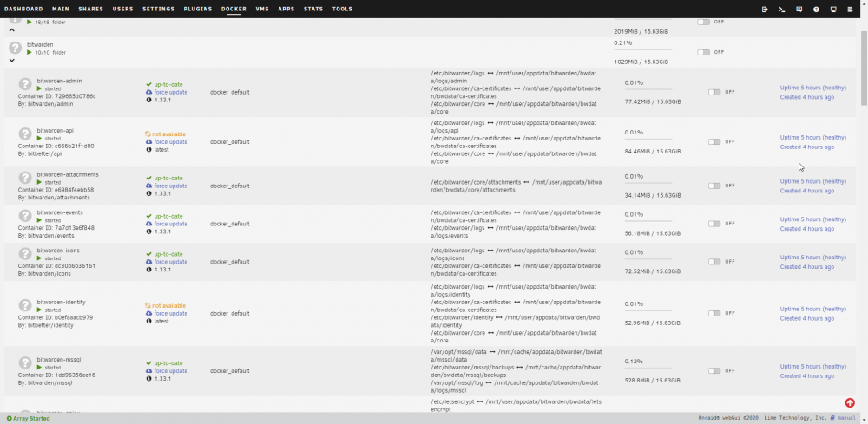Viewport: 868px width, 424px height.
Task: Click force update for bitwarden-events
Action: click(170, 224)
